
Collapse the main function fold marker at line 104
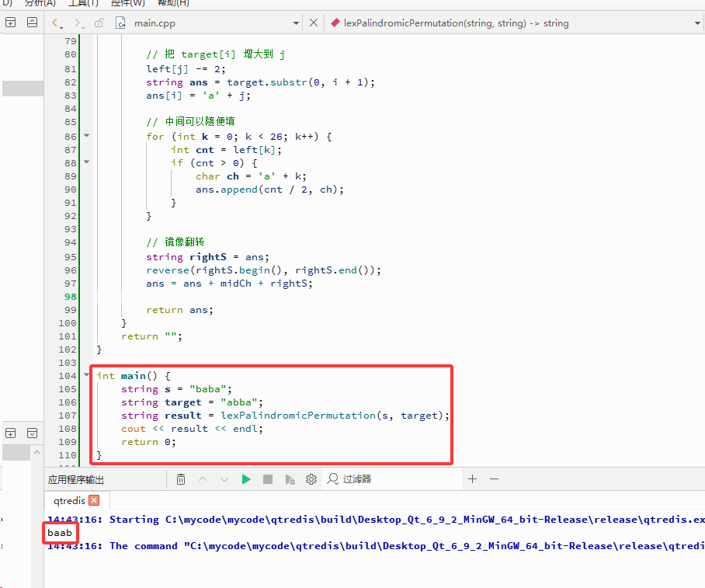coord(87,374)
